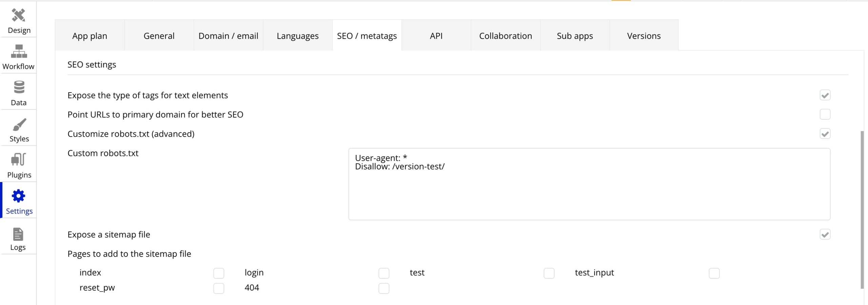Image resolution: width=868 pixels, height=305 pixels.
Task: Go to the Collaboration tab
Action: click(505, 36)
